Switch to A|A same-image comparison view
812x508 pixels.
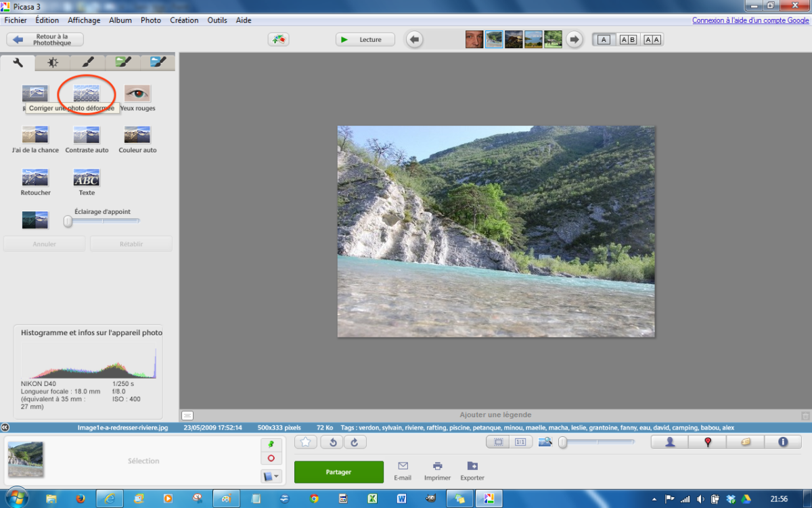point(652,40)
